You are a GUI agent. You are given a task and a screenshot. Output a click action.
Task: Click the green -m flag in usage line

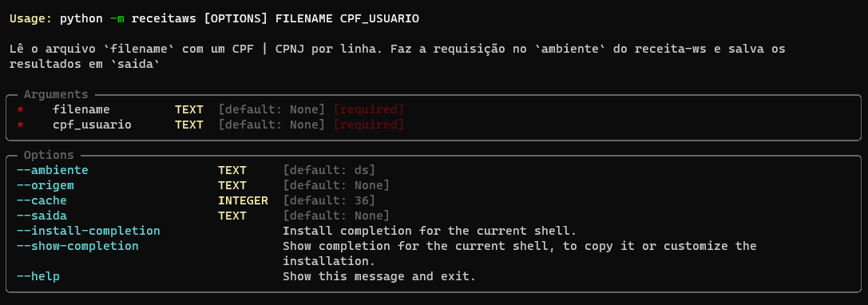click(x=117, y=19)
